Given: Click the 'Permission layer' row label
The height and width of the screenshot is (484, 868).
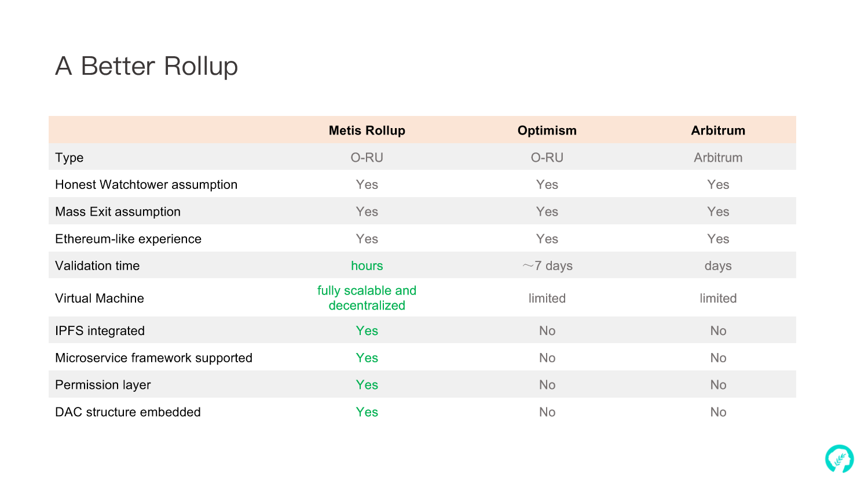Looking at the screenshot, I should [x=103, y=385].
